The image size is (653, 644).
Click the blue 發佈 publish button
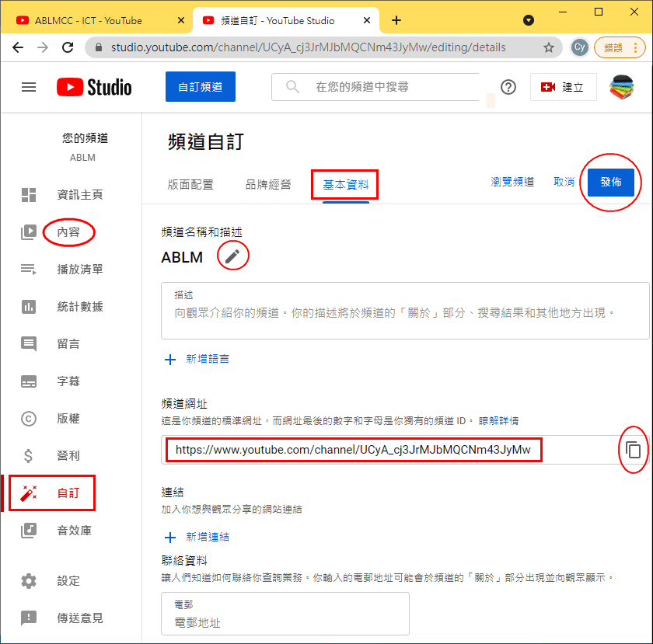point(611,183)
